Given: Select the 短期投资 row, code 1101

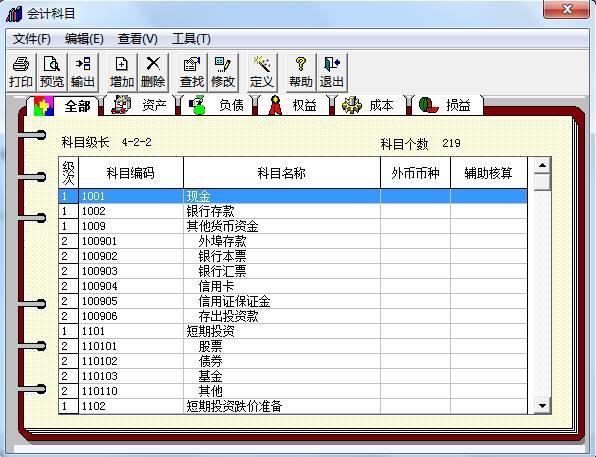Looking at the screenshot, I should pos(293,331).
